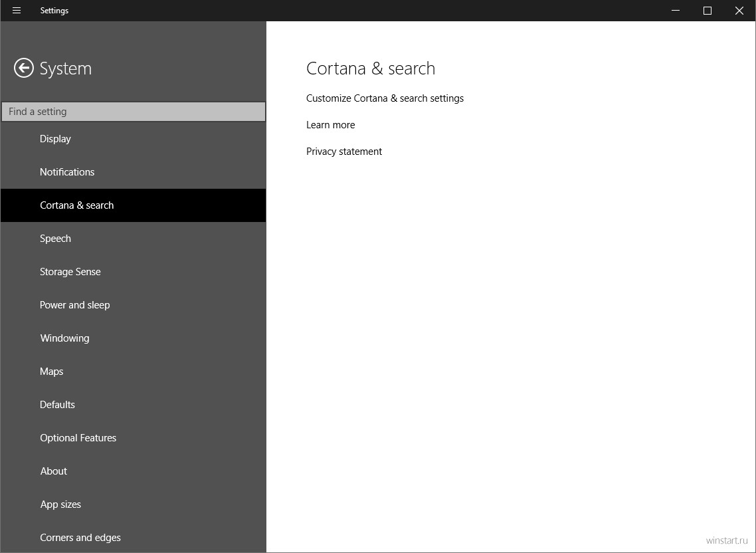Open Power and sleep settings
Viewport: 756px width, 553px height.
[x=133, y=305]
